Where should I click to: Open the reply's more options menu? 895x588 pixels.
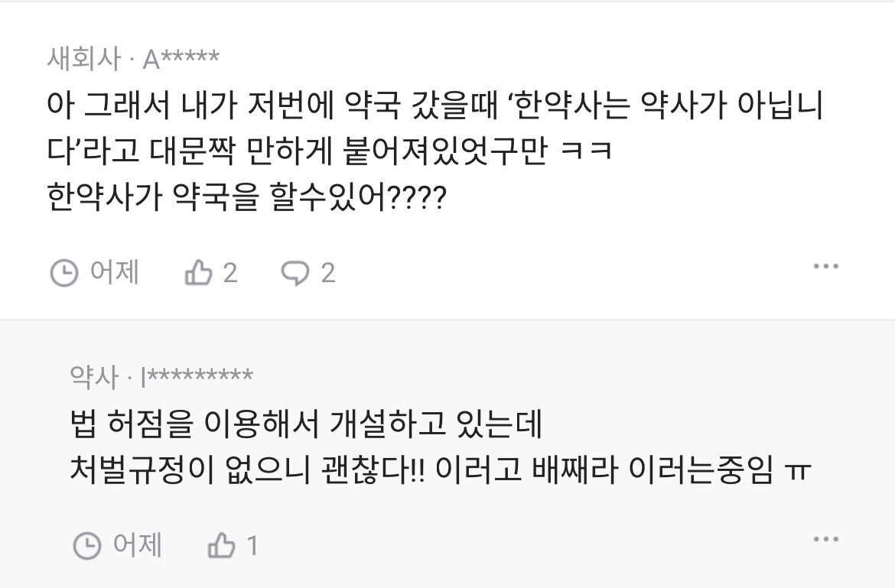coord(825,538)
